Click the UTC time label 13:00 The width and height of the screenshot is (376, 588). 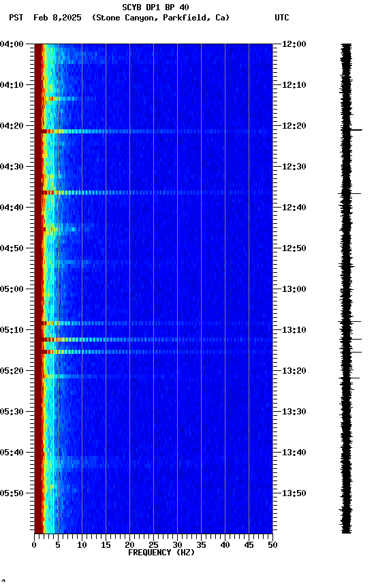point(294,289)
